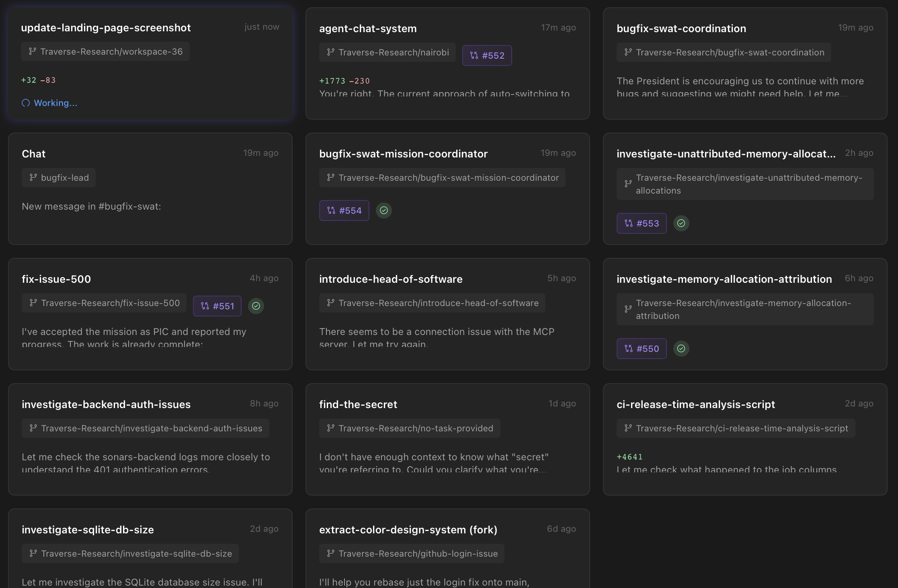This screenshot has height=588, width=898.
Task: Click the success check on bugfix-swat-mission-coordinator card
Action: point(383,210)
